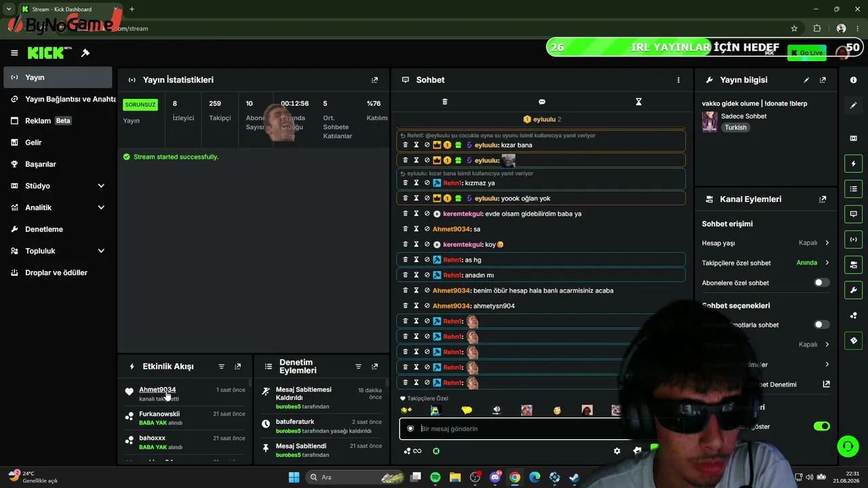This screenshot has width=868, height=488.
Task: Click the Turkish language tag
Action: pyautogui.click(x=735, y=127)
